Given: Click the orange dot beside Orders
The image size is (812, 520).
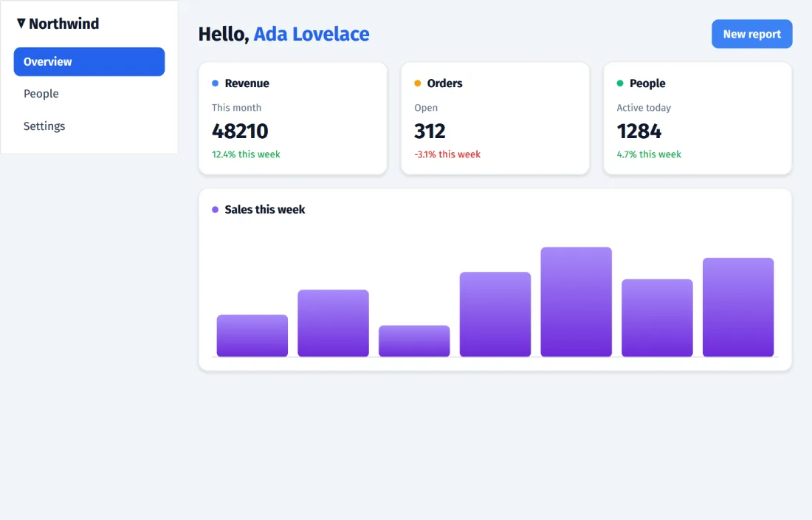Looking at the screenshot, I should 417,83.
